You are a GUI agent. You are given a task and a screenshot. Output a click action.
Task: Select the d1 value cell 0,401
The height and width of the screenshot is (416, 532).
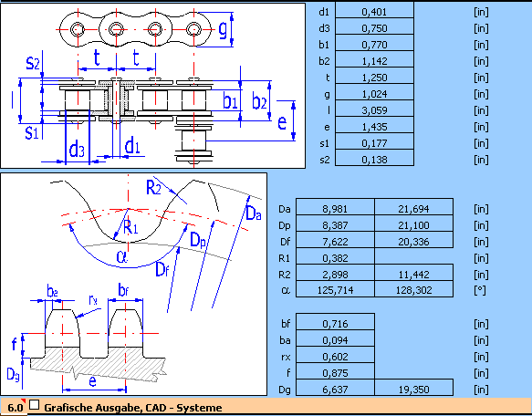(374, 10)
